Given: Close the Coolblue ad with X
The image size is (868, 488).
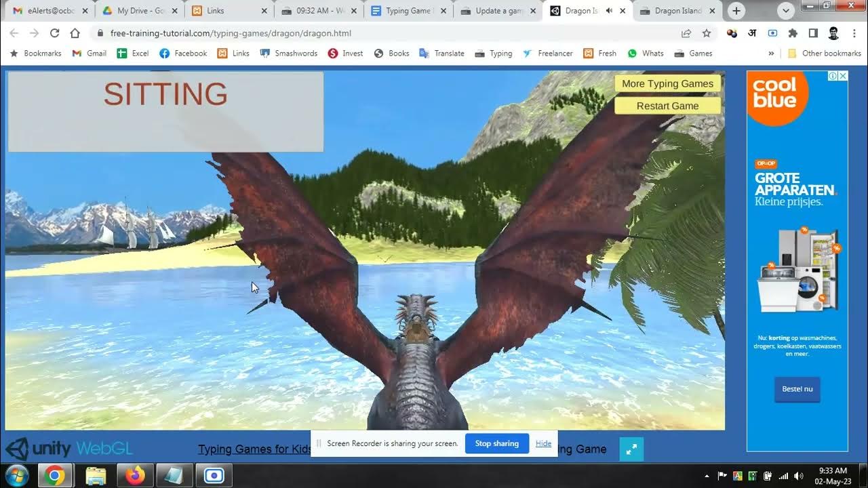Looking at the screenshot, I should [843, 76].
